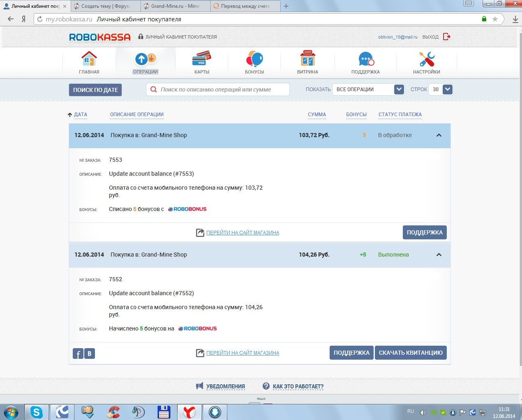Open the Витрина shop section
The height and width of the screenshot is (420, 522).
pos(307,62)
